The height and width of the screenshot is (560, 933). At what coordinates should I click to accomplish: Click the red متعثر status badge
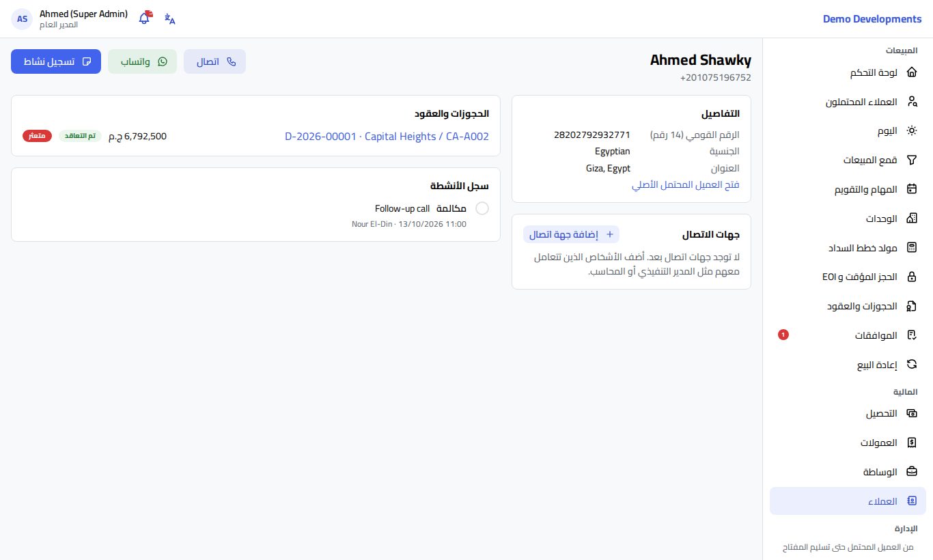click(x=37, y=136)
